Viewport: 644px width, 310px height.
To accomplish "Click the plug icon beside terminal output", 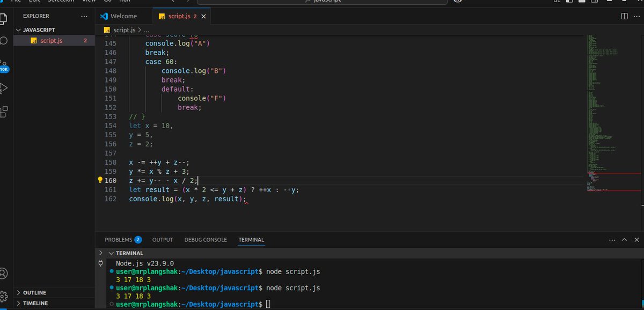I will click(x=100, y=263).
